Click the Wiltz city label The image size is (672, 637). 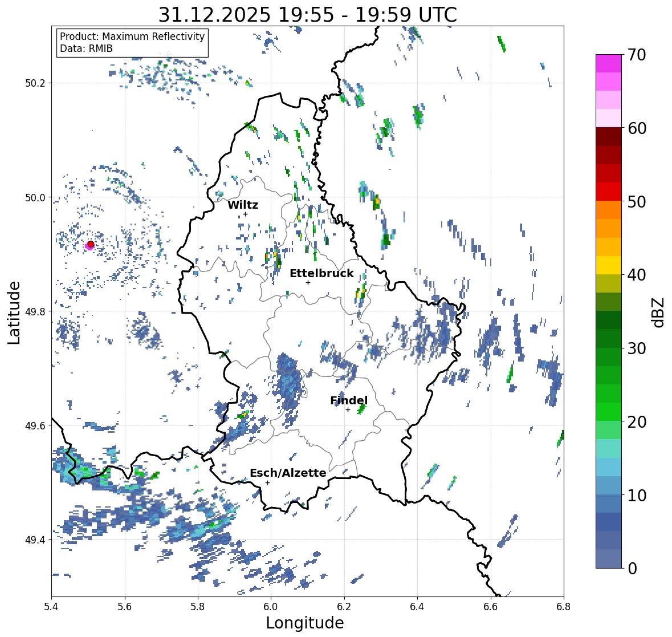coord(243,205)
